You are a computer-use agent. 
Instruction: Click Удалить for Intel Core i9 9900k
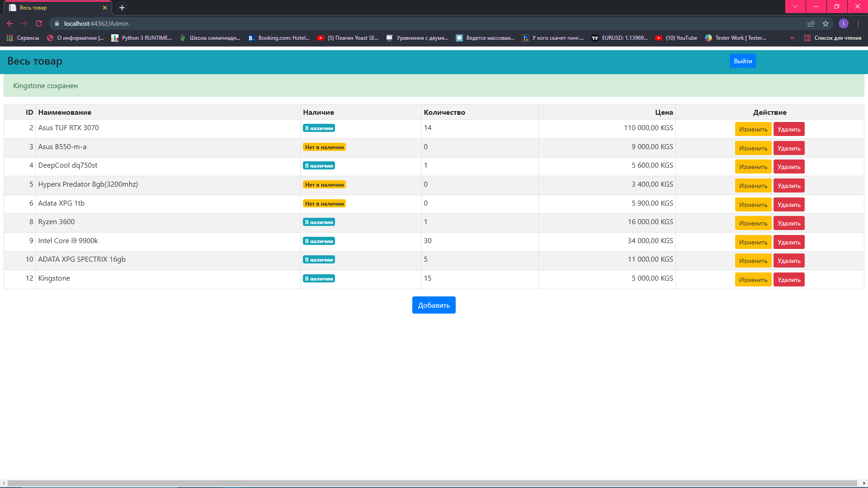click(789, 242)
